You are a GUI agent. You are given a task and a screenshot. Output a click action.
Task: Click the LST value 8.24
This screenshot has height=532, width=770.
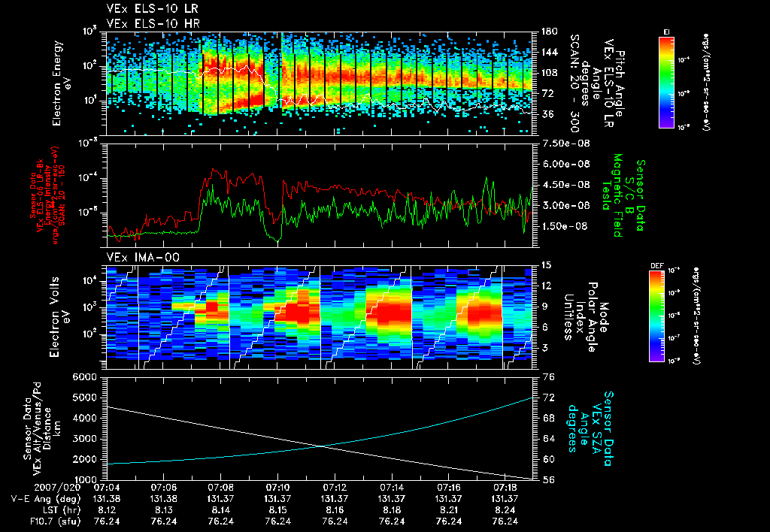(505, 511)
